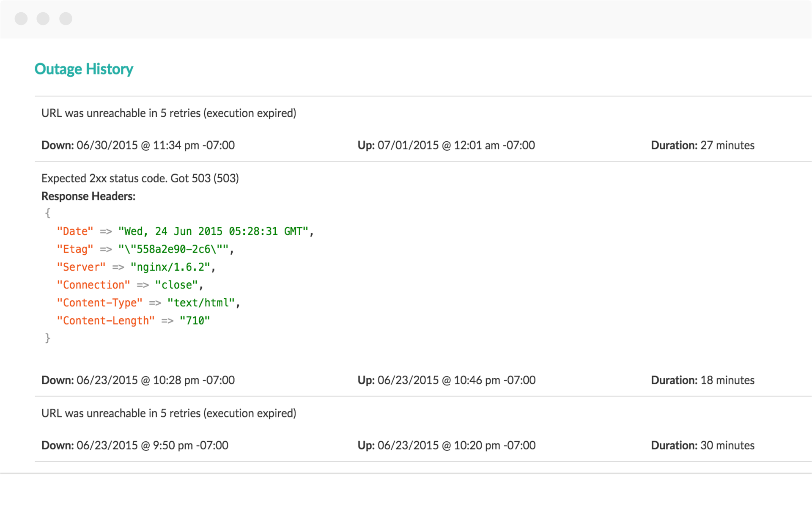
Task: Select Server nginx/1.6.2 line
Action: coord(136,267)
